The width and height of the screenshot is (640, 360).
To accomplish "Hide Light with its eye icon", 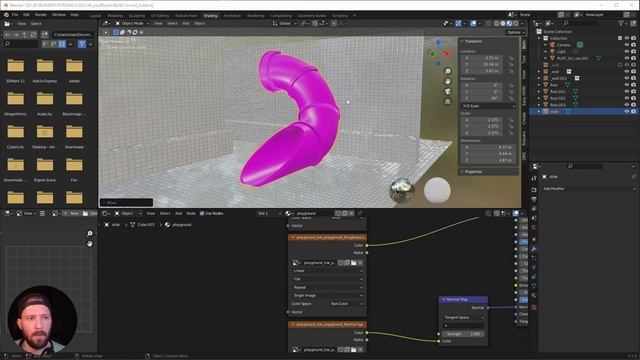I will pyautogui.click(x=627, y=51).
